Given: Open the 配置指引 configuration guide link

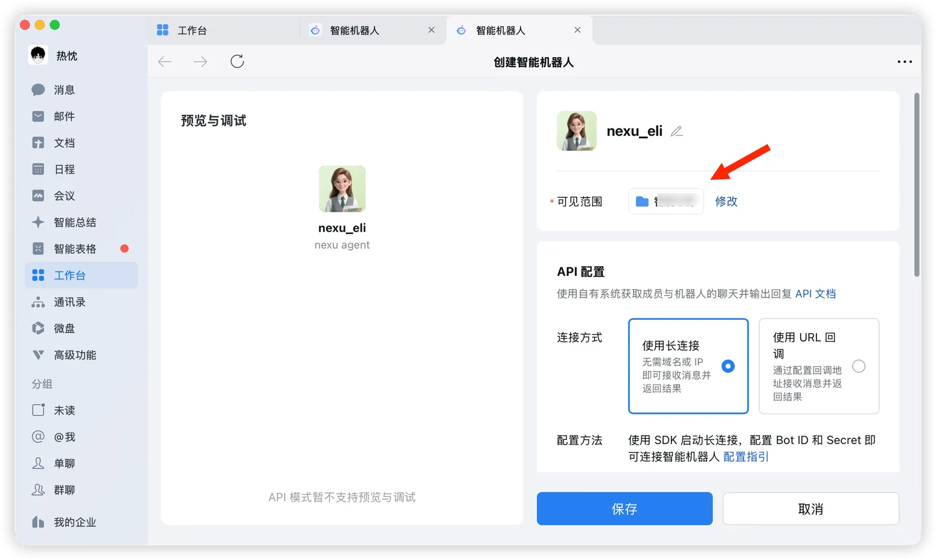Looking at the screenshot, I should tap(746, 457).
